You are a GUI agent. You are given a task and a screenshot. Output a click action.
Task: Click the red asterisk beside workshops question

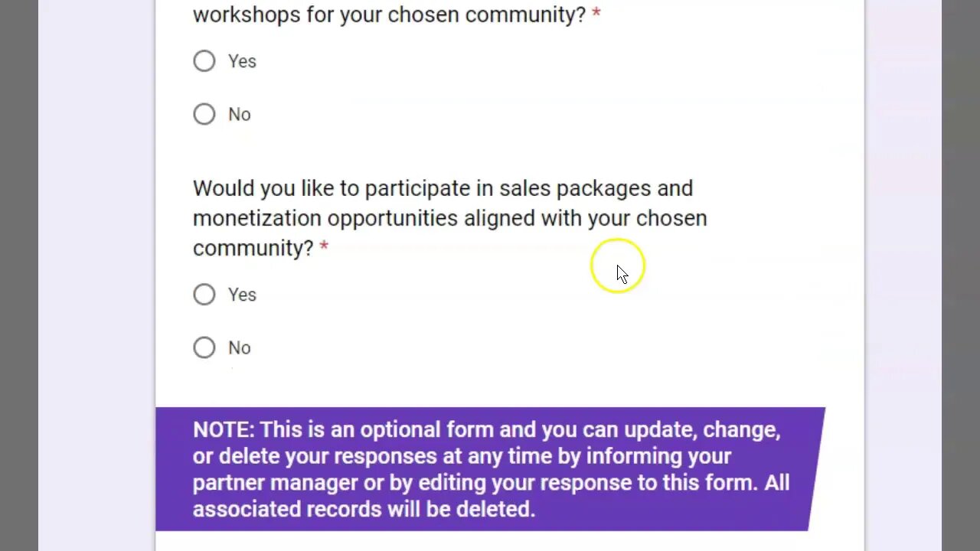(x=596, y=15)
